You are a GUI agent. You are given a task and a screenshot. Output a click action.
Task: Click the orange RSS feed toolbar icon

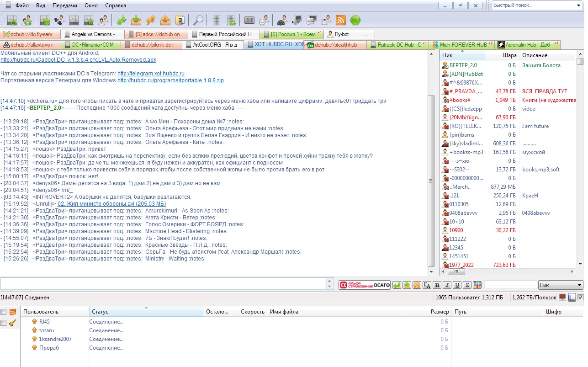tap(341, 20)
